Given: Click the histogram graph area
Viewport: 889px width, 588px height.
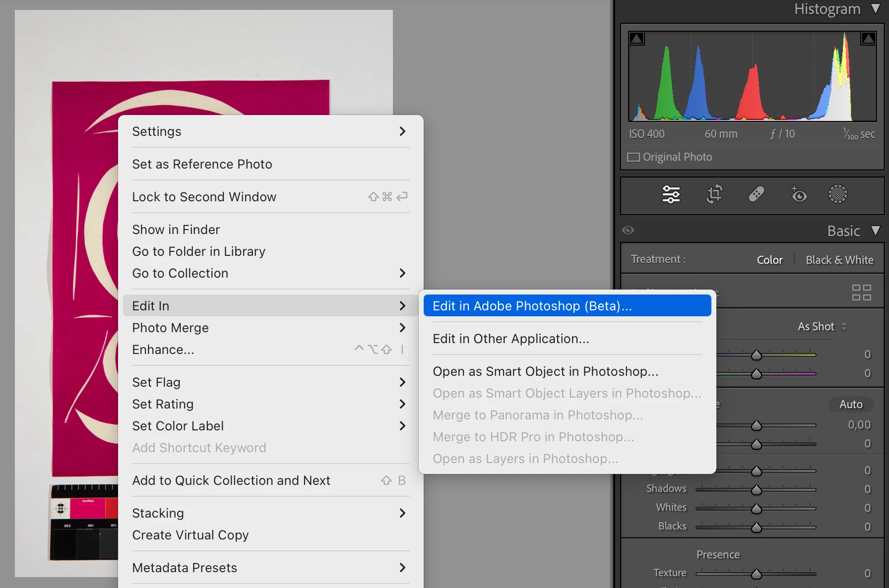Looking at the screenshot, I should point(753,77).
